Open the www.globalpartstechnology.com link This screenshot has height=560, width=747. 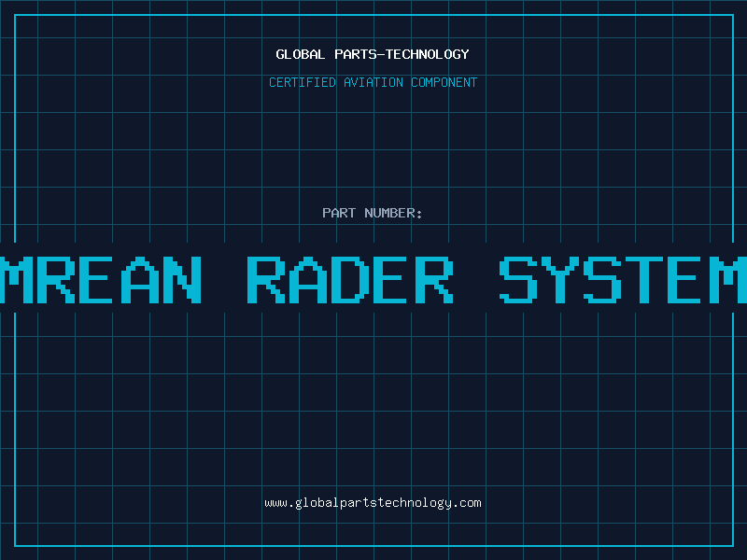click(373, 503)
